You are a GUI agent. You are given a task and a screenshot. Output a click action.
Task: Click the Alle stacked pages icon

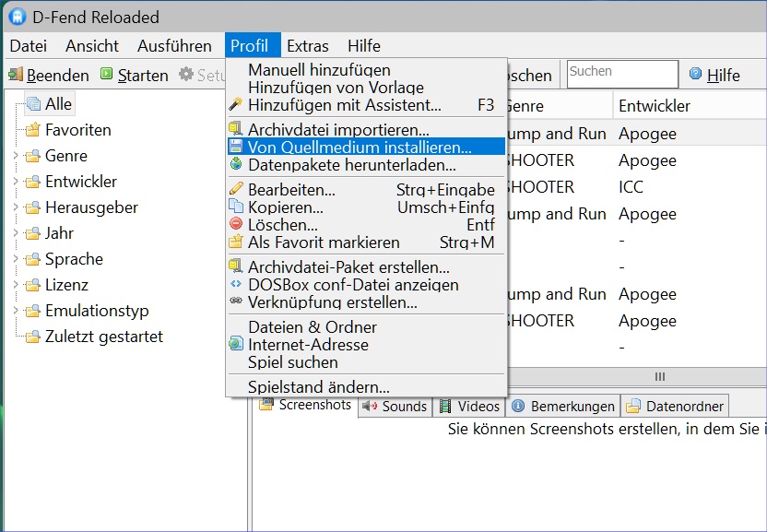[x=33, y=104]
